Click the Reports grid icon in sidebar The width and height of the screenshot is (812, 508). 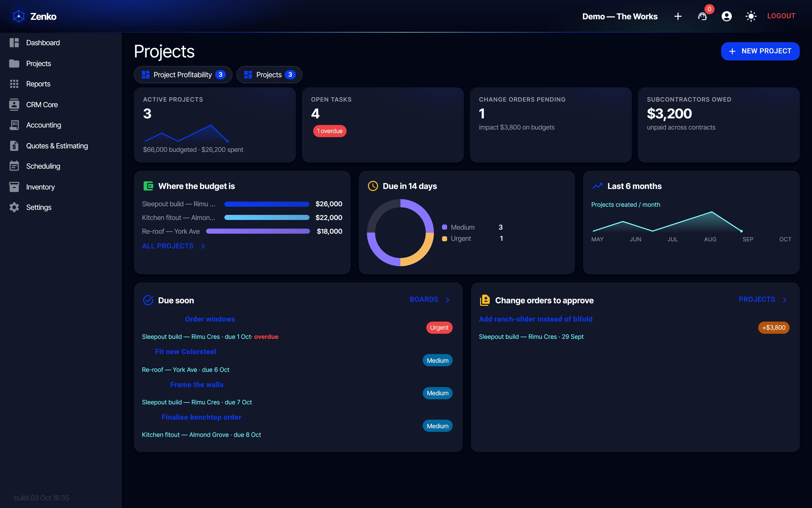click(x=14, y=84)
